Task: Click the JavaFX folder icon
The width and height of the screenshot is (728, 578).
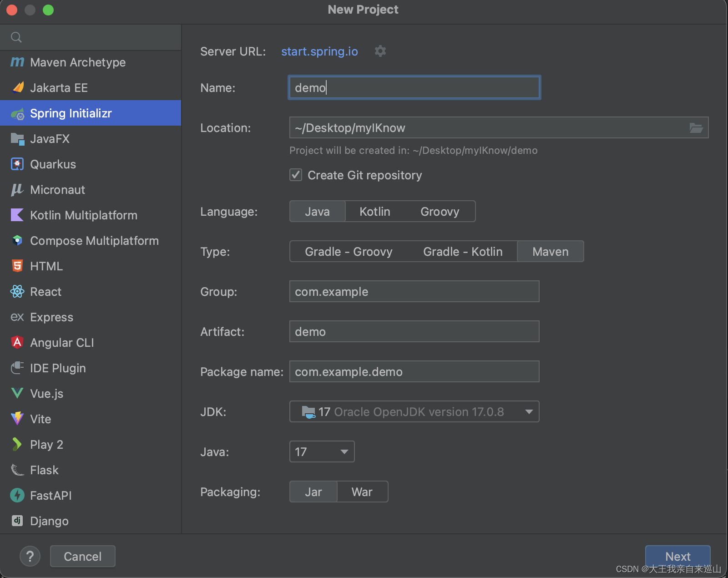Action: 17,139
